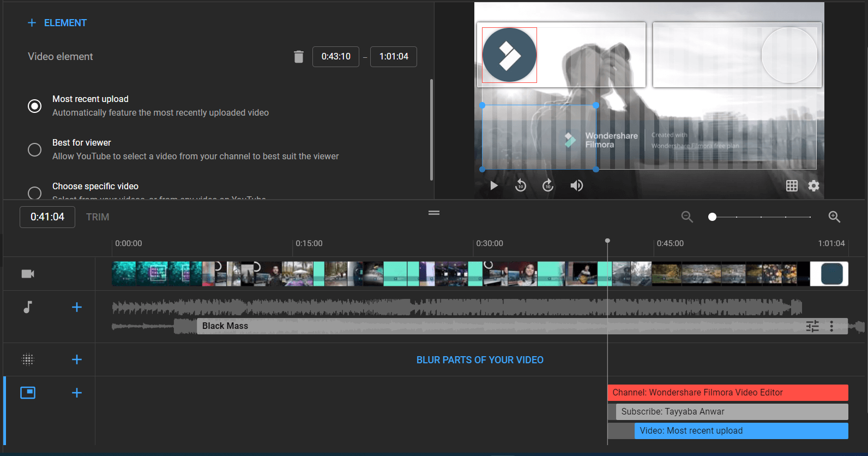
Task: Mute the preview volume speaker icon
Action: (x=576, y=185)
